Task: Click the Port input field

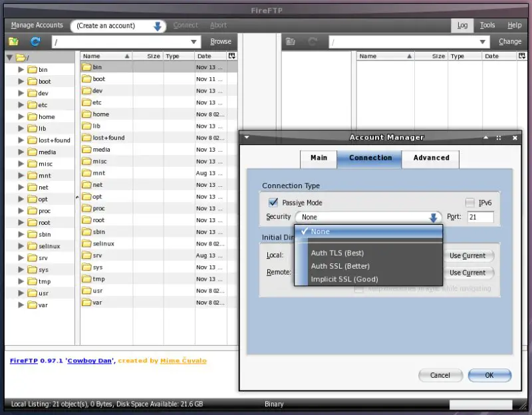Action: (x=480, y=217)
